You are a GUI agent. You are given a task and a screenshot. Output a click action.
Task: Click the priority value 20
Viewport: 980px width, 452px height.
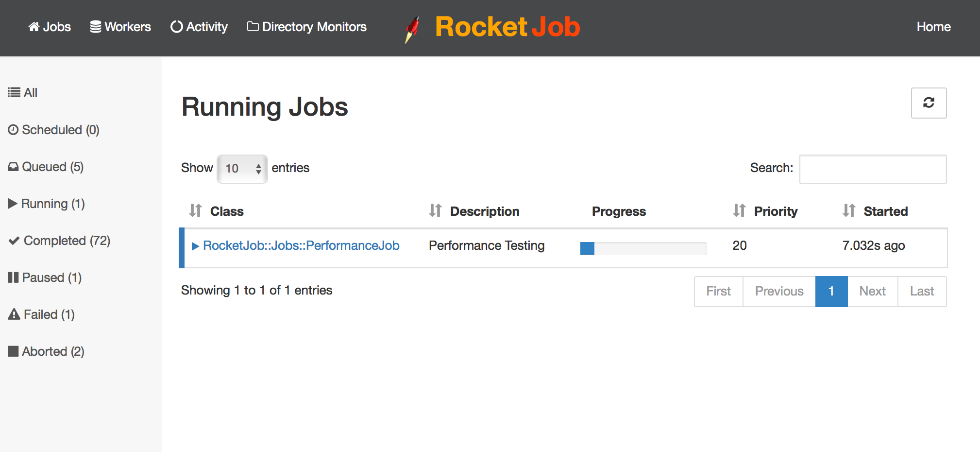[740, 245]
